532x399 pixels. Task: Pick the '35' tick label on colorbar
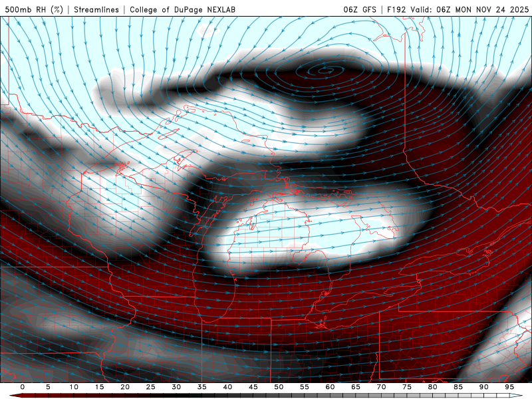click(202, 387)
